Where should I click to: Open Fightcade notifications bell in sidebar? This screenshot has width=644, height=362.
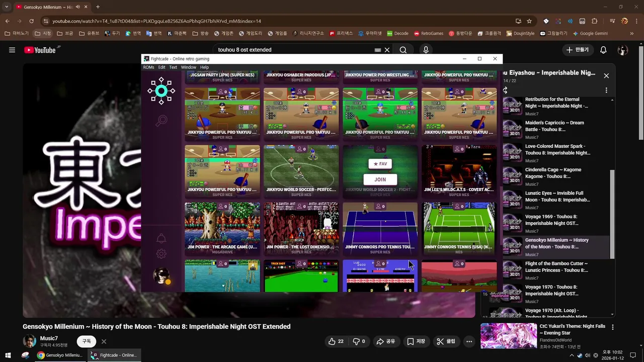coord(161,238)
